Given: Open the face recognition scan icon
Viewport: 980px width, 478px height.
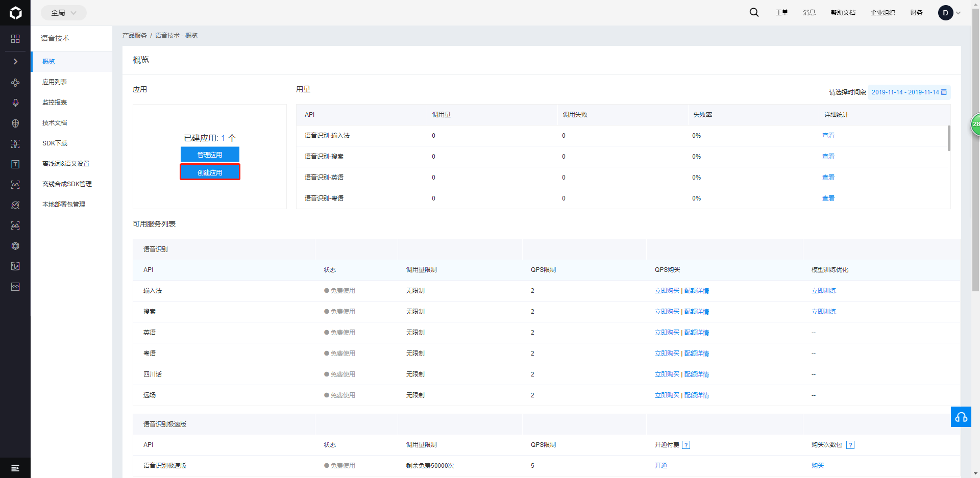Looking at the screenshot, I should pyautogui.click(x=15, y=144).
